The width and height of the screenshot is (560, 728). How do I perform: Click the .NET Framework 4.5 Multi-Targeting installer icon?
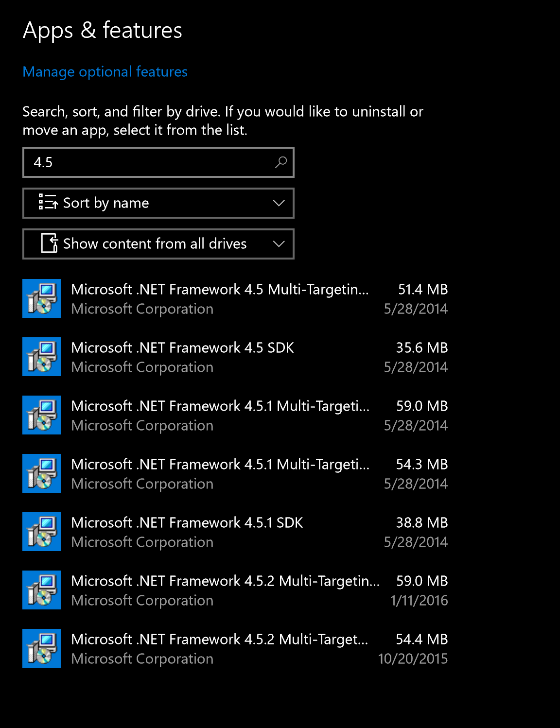click(42, 298)
